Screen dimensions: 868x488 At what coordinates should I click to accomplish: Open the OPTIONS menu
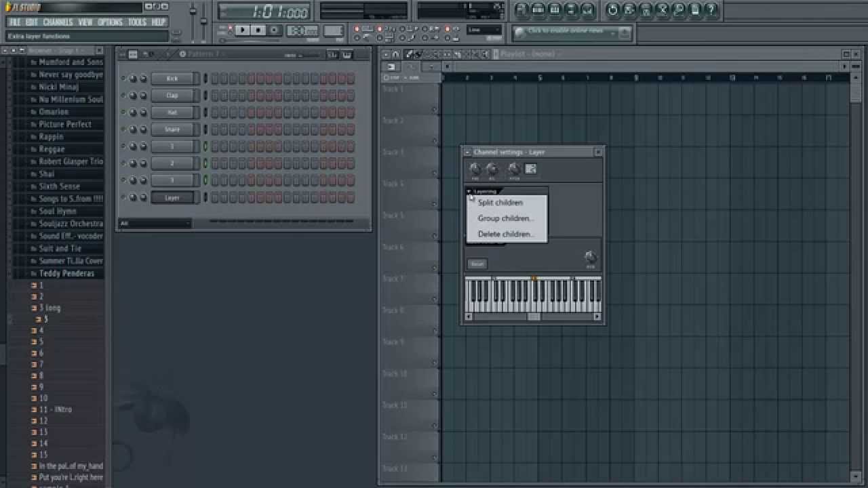(110, 22)
